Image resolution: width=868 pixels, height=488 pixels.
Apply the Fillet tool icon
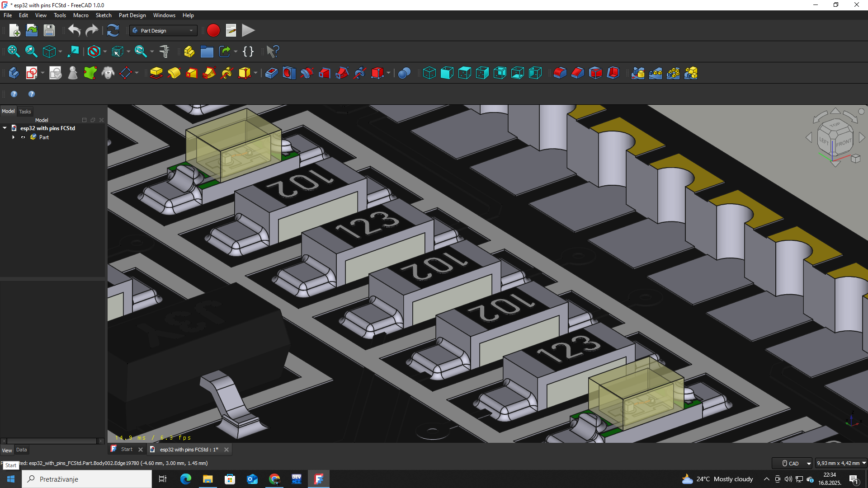[560, 73]
